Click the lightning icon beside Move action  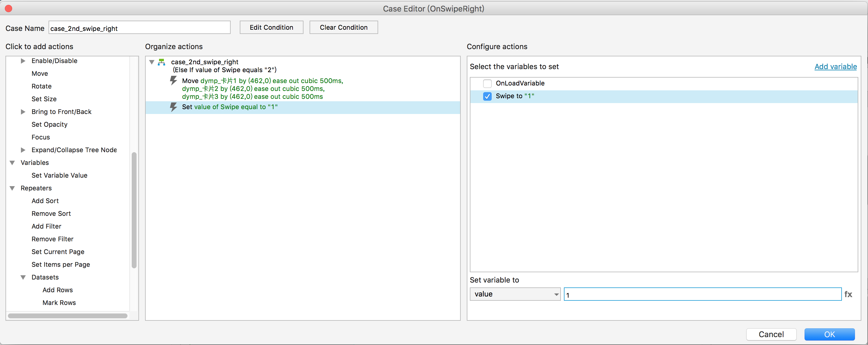pyautogui.click(x=173, y=80)
